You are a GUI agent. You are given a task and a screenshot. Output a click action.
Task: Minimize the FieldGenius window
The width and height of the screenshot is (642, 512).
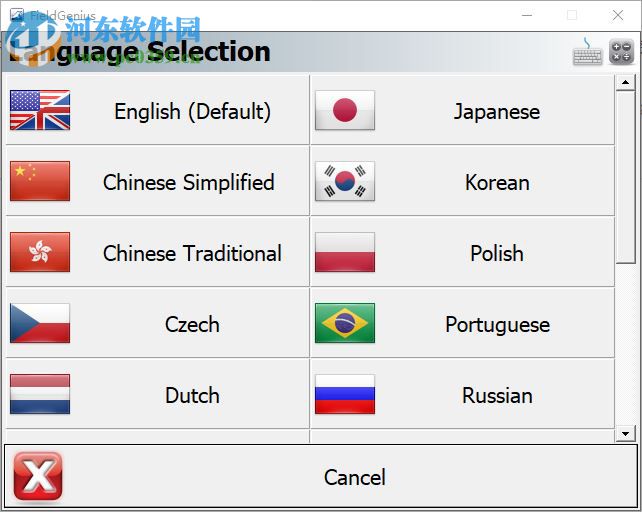click(527, 16)
